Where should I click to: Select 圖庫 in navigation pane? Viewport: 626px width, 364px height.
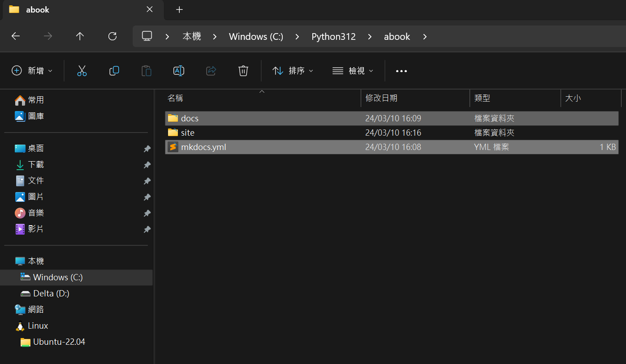pos(36,116)
